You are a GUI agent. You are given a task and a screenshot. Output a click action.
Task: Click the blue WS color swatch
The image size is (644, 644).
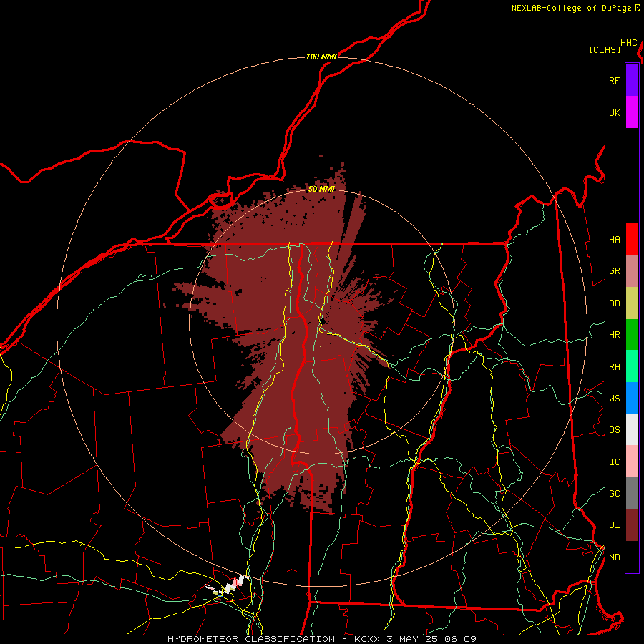click(632, 398)
